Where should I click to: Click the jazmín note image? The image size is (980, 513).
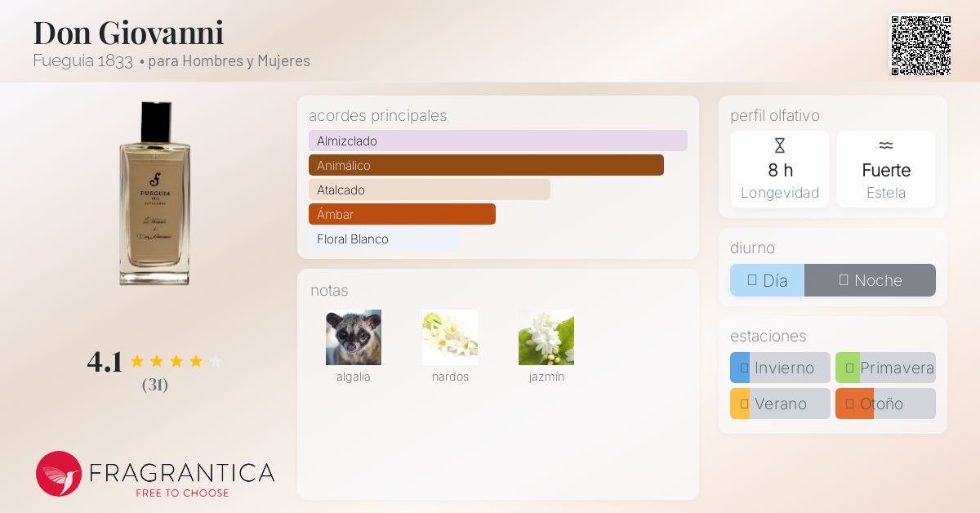546,337
